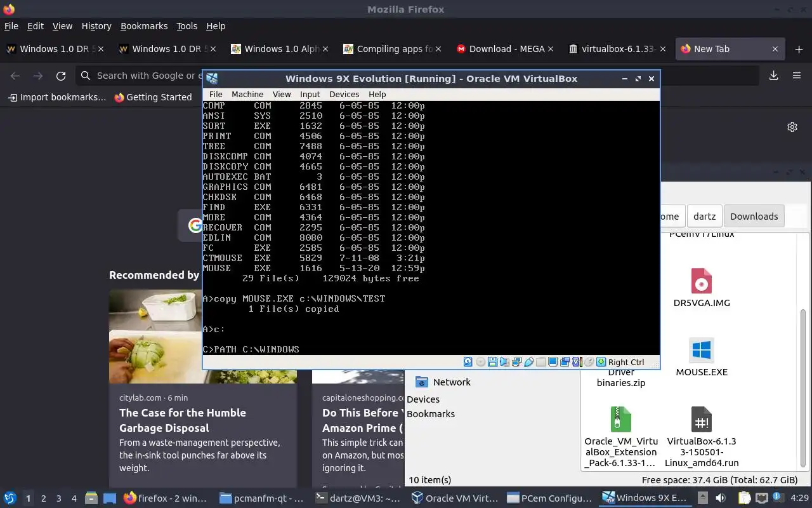This screenshot has height=508, width=812.
Task: Switch to workspace 2 in pager
Action: (43, 498)
